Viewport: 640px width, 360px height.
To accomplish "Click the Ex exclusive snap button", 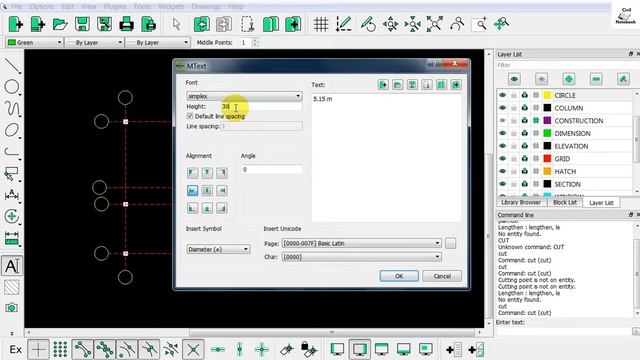I will coord(16,349).
